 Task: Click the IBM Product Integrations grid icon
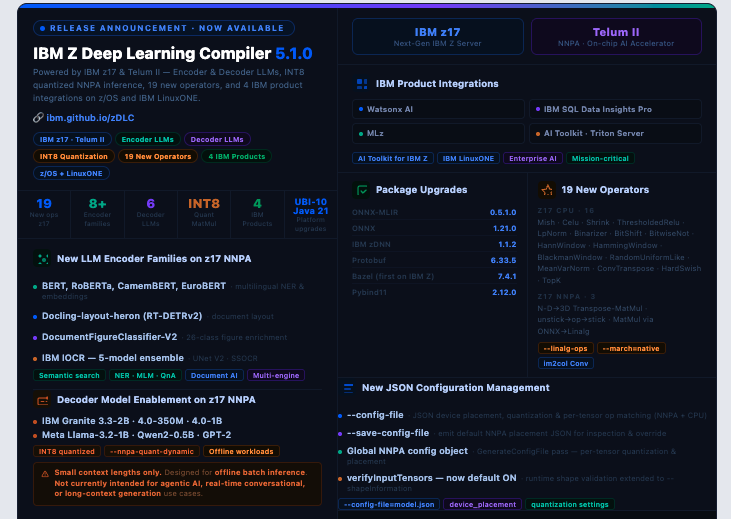point(362,84)
